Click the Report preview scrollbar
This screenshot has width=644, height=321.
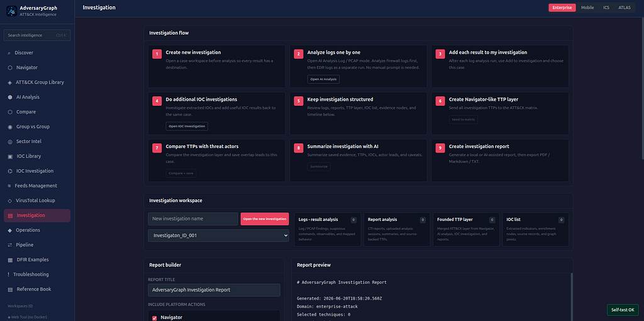click(570, 296)
